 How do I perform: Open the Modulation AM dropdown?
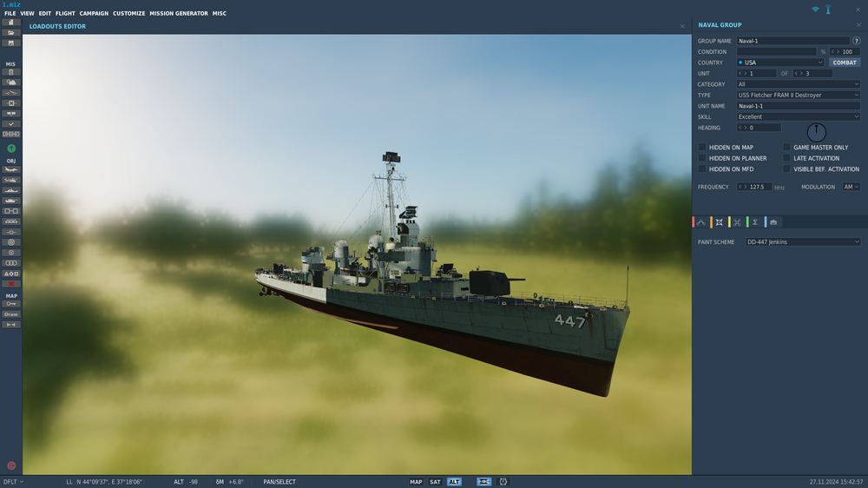(851, 188)
